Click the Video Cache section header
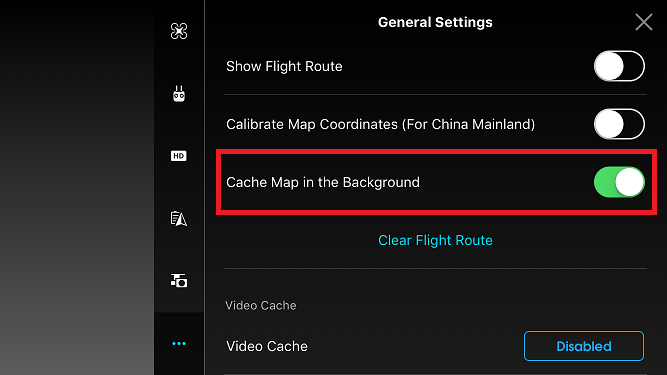Image resolution: width=667 pixels, height=375 pixels. pos(261,305)
